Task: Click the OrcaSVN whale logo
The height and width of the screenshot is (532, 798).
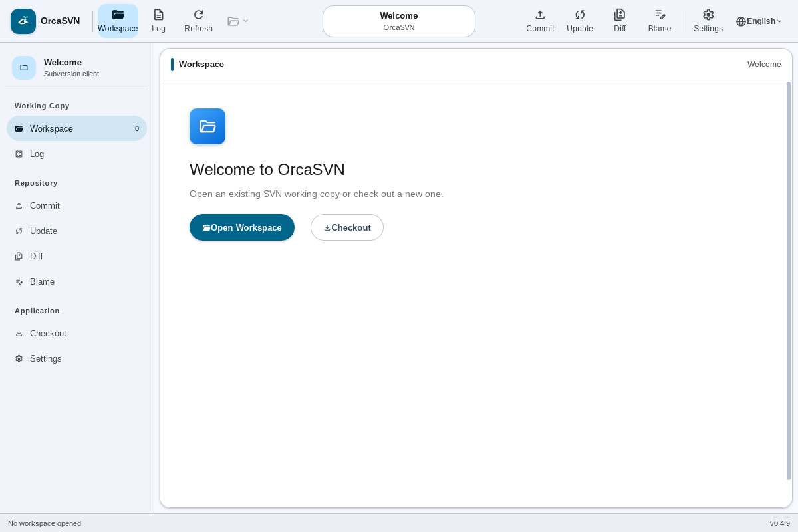Action: tap(23, 21)
